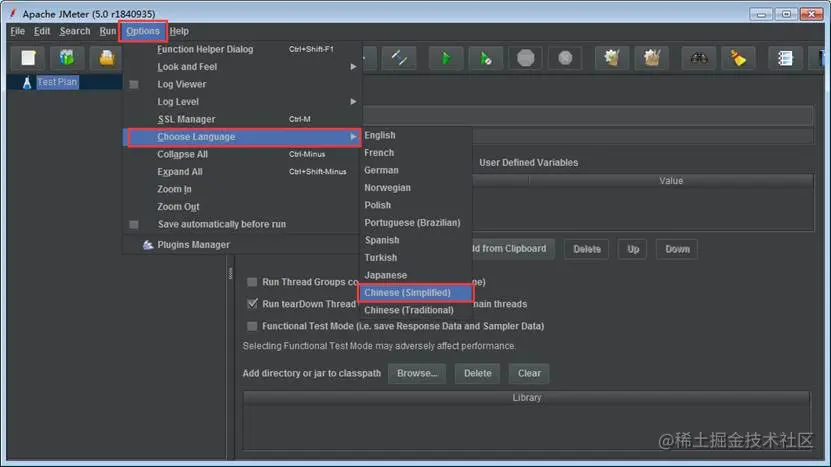This screenshot has height=467, width=831.
Task: Click the classpath Clear button
Action: pos(529,373)
